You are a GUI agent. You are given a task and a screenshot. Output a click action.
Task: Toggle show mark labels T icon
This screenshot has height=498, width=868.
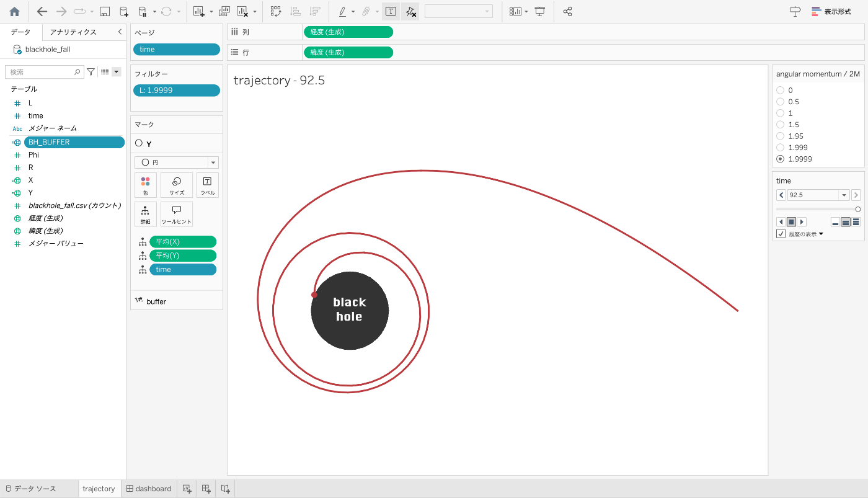[391, 11]
